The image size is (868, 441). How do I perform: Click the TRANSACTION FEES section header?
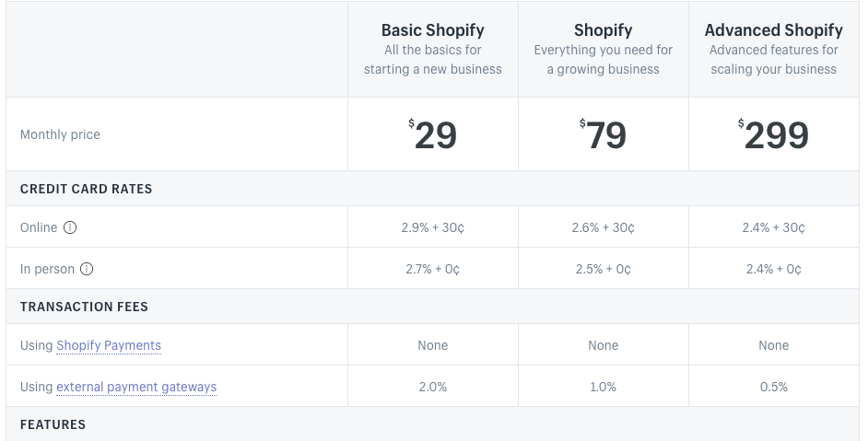(x=84, y=307)
